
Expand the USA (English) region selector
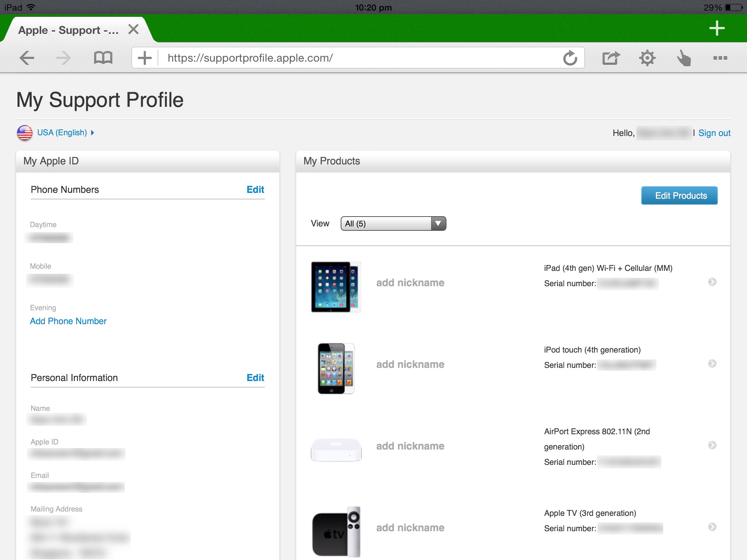62,133
